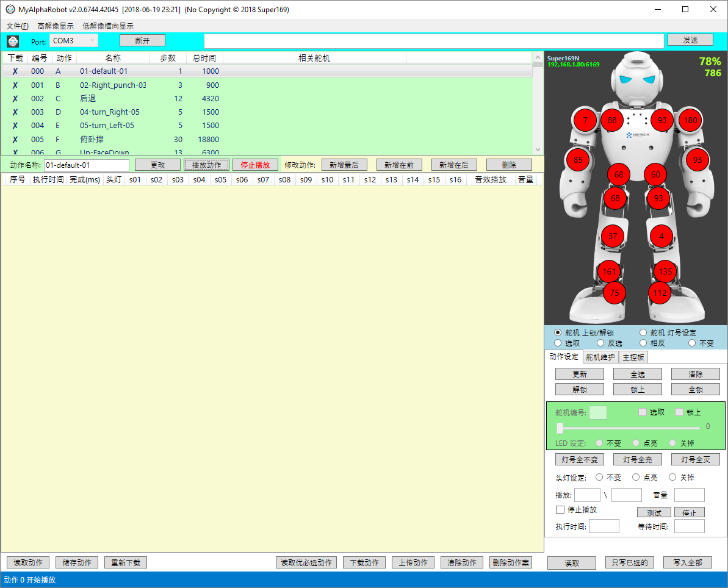
Task: Open the 低解像横向显示 menu
Action: click(x=108, y=26)
